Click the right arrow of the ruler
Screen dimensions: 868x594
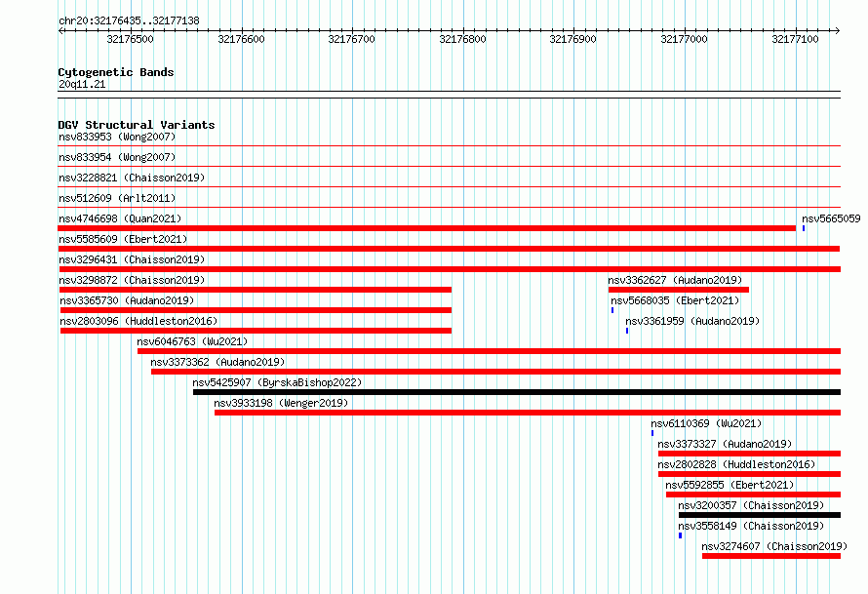pos(838,30)
